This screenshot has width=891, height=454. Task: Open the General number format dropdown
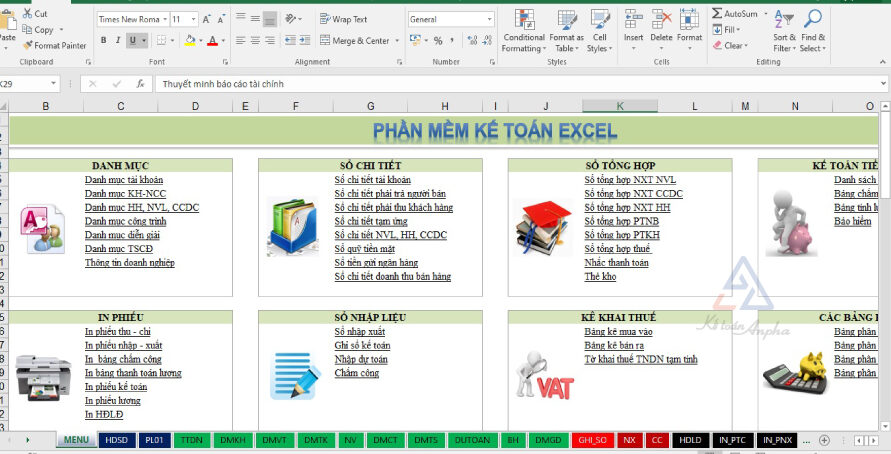(x=488, y=19)
